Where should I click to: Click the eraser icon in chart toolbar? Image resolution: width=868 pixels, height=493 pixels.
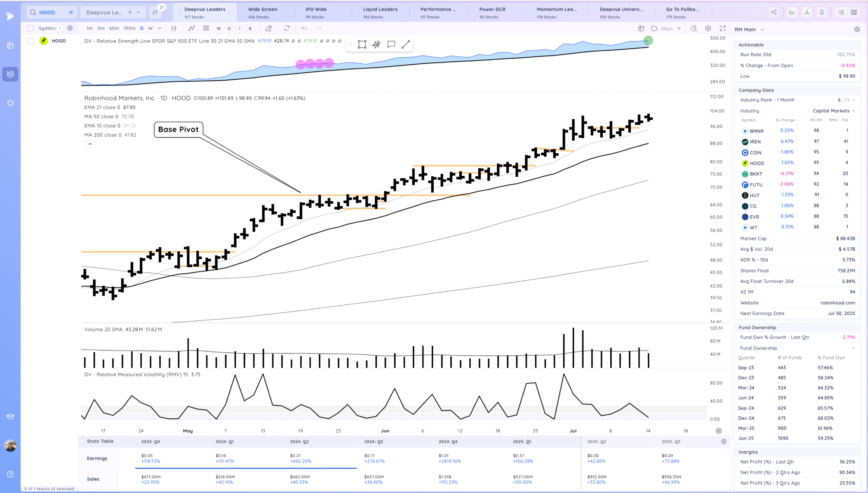coord(269,28)
